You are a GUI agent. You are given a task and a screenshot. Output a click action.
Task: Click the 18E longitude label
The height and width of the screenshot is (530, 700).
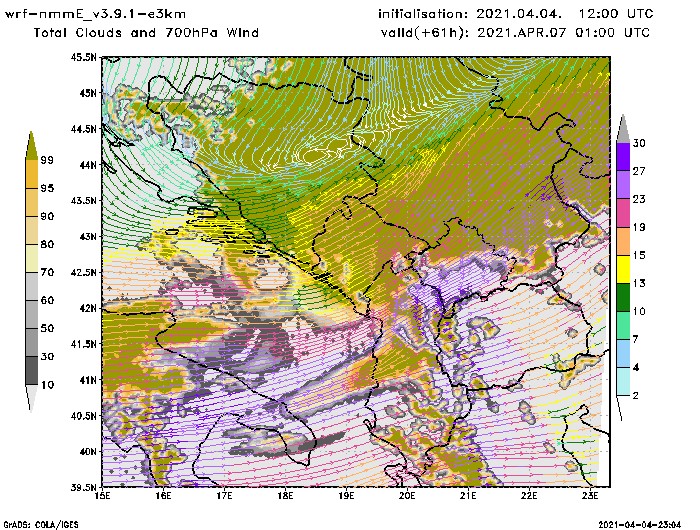pyautogui.click(x=285, y=496)
